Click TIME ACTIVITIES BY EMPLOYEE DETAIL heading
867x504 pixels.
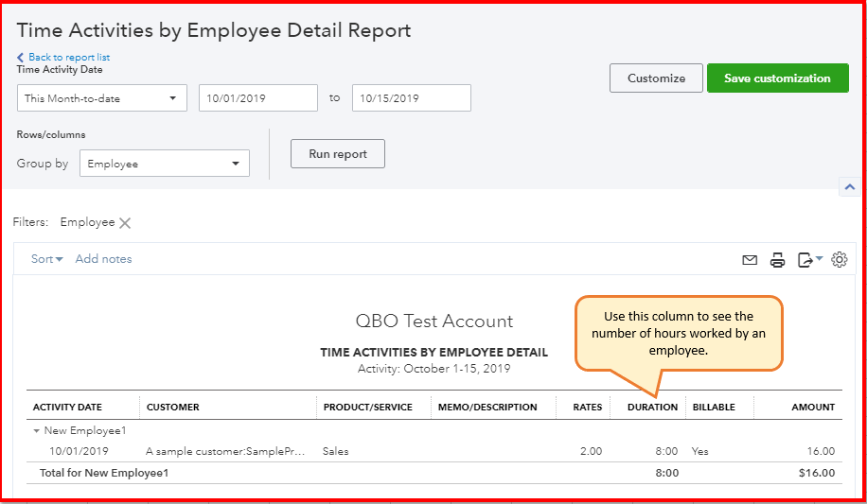click(x=434, y=352)
